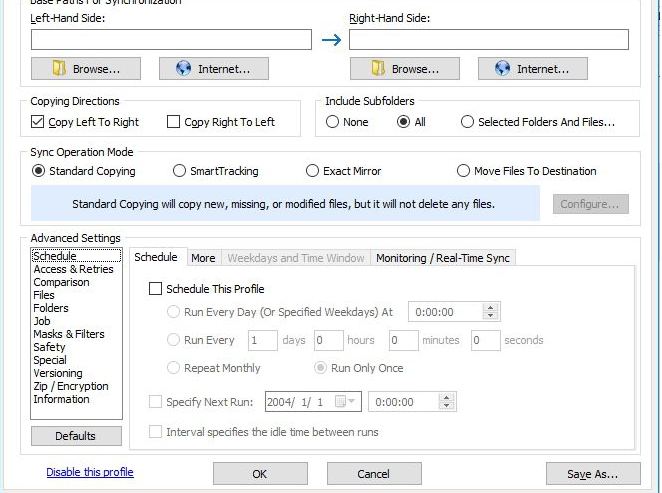Switch to the More tab
This screenshot has width=662, height=493.
click(203, 258)
